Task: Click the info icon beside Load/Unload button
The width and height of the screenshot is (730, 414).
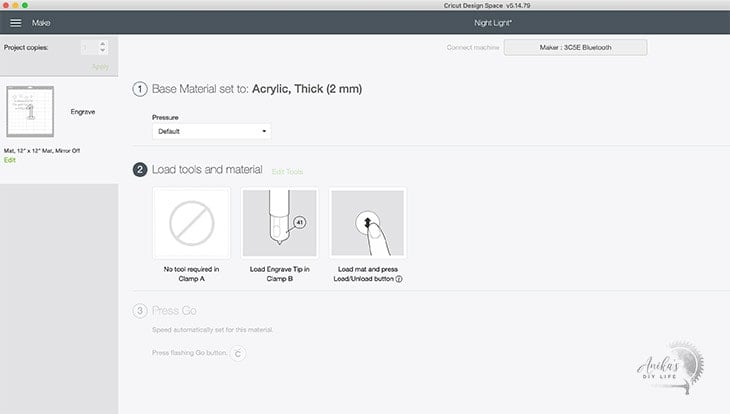Action: pos(399,279)
